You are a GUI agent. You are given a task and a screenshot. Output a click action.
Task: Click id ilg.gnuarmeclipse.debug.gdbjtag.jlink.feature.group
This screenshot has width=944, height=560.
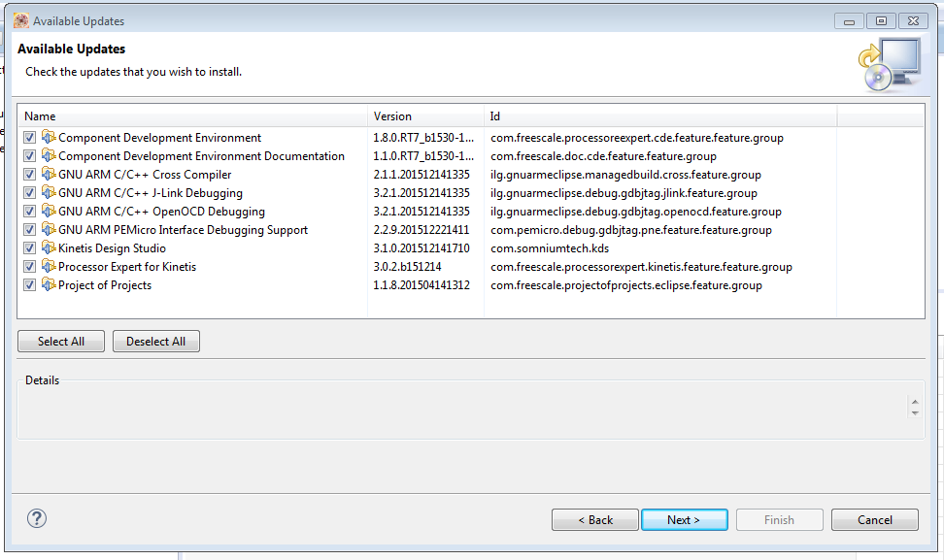coord(624,193)
